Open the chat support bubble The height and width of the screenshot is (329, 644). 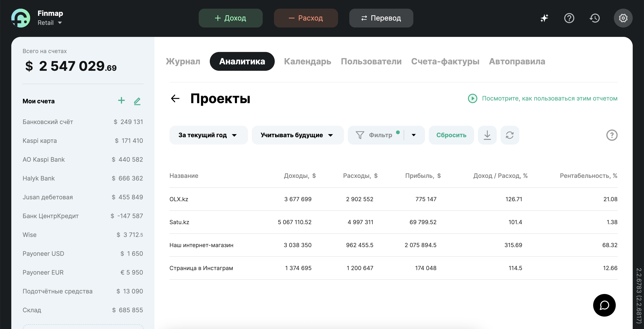click(604, 305)
